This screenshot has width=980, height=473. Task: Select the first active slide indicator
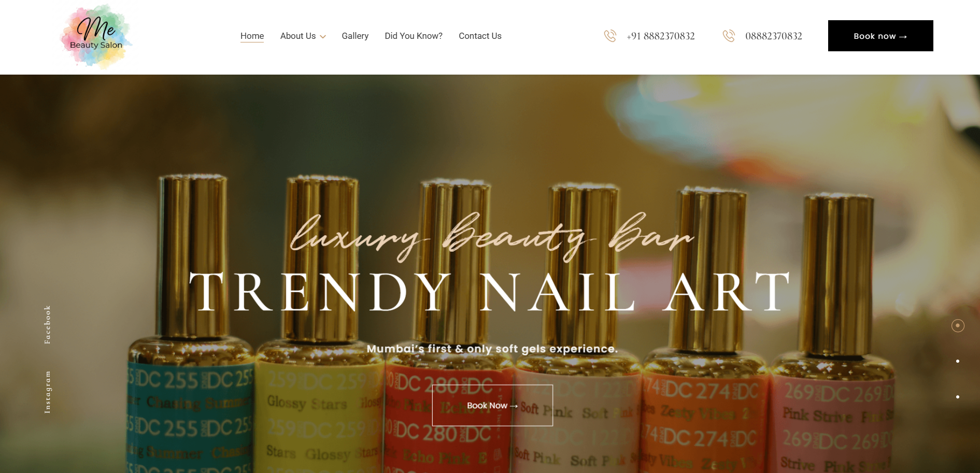click(x=958, y=325)
